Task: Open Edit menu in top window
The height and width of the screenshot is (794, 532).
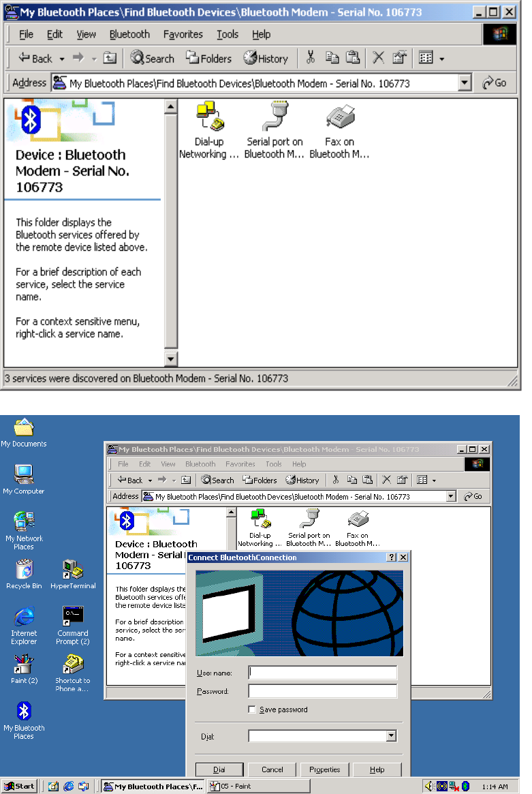Action: pos(54,35)
